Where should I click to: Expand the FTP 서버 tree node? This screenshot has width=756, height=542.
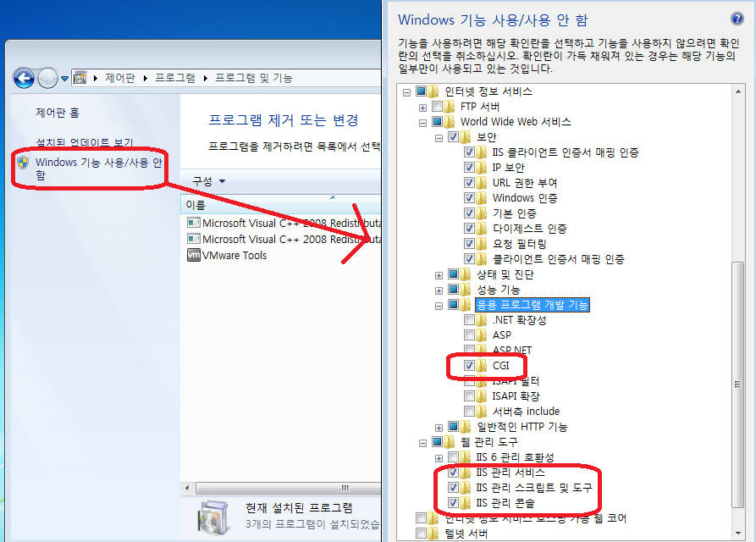tap(422, 108)
